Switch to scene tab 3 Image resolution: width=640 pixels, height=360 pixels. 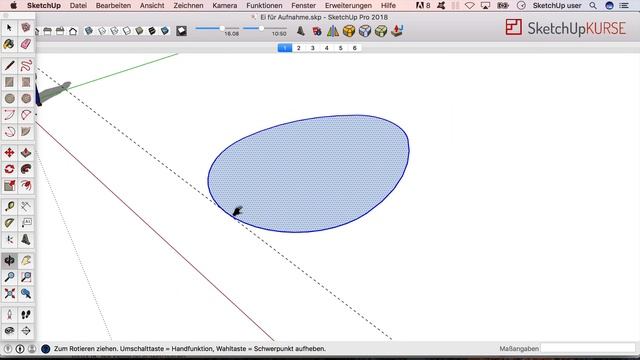(313, 48)
